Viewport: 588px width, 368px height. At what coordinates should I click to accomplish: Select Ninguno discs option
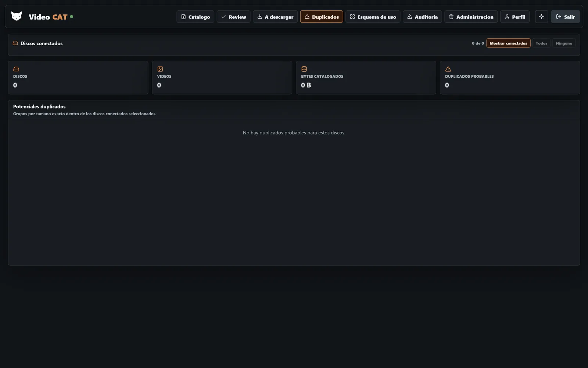(x=564, y=43)
